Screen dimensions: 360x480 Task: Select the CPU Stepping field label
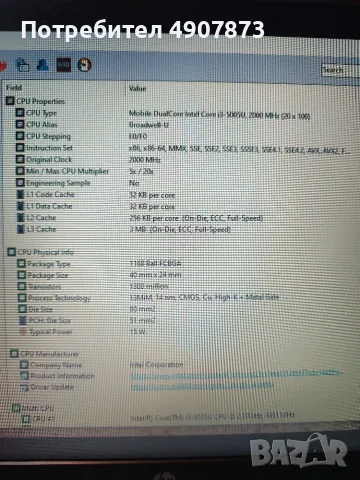coord(48,136)
